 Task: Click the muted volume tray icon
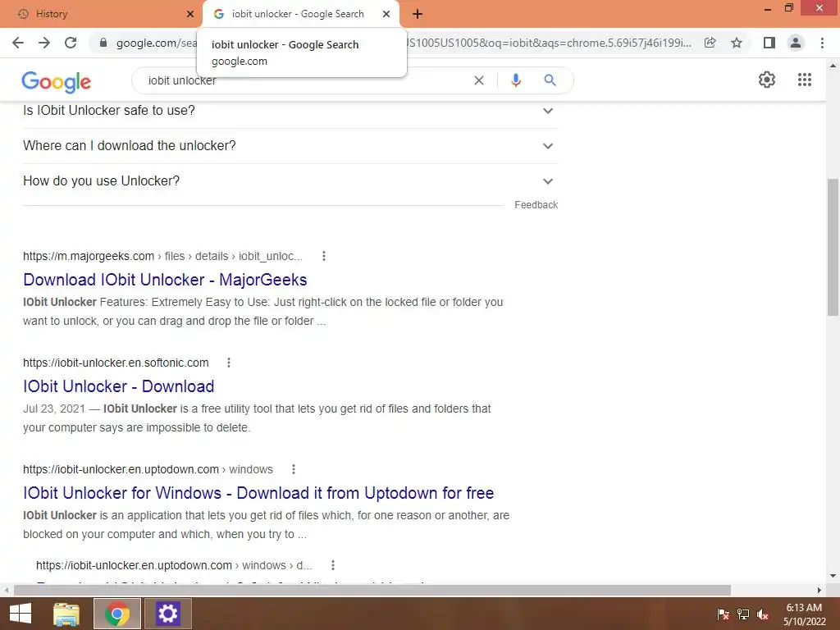click(763, 614)
